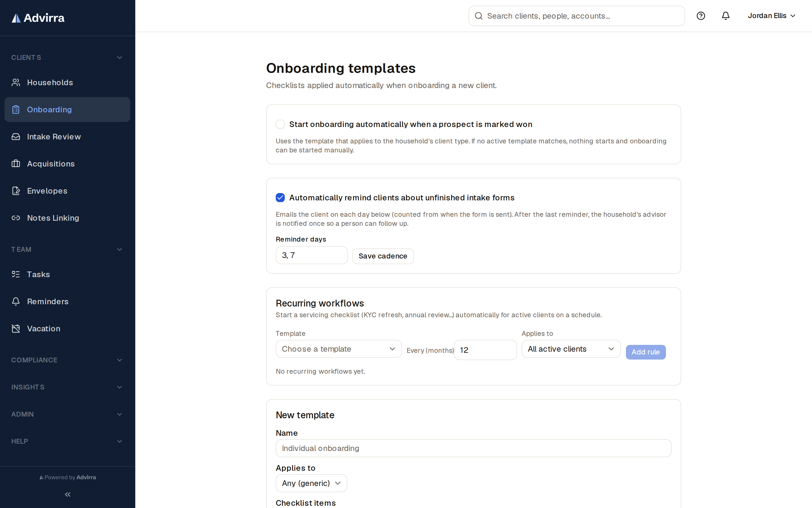The height and width of the screenshot is (508, 812).
Task: Click the Reminder days field
Action: 312,255
